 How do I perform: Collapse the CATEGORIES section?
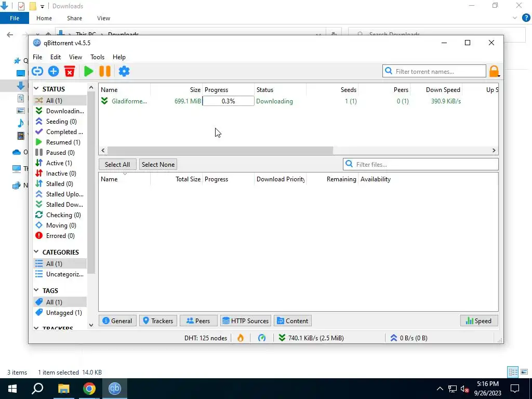(x=36, y=252)
